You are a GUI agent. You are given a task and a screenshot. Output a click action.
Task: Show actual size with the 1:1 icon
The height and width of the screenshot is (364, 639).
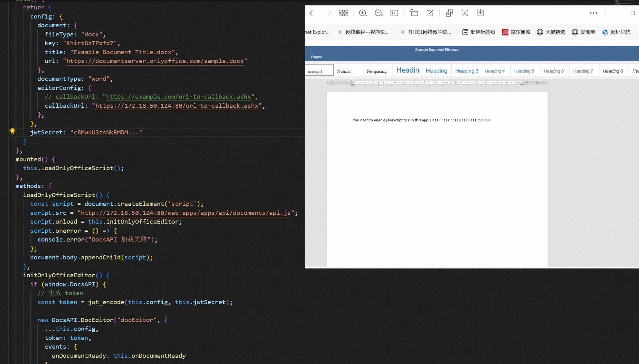(394, 13)
